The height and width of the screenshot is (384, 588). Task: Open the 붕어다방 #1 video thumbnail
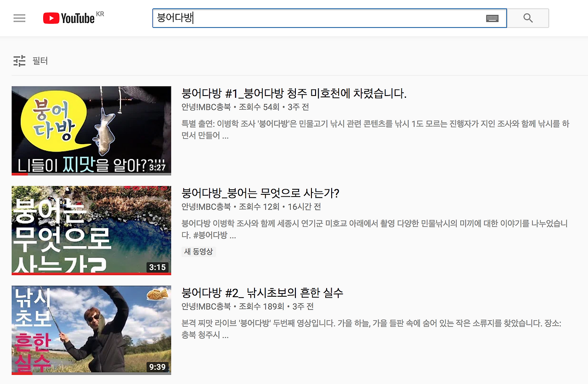click(91, 131)
